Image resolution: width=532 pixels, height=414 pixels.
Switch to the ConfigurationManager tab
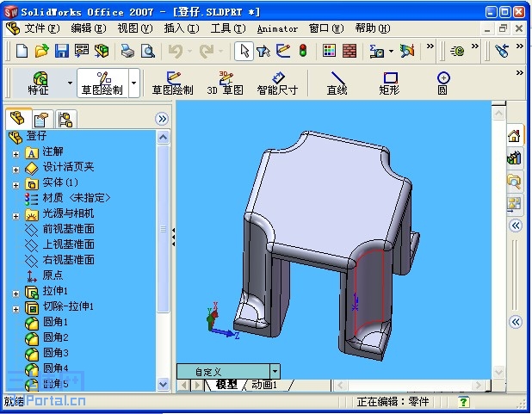coord(65,120)
